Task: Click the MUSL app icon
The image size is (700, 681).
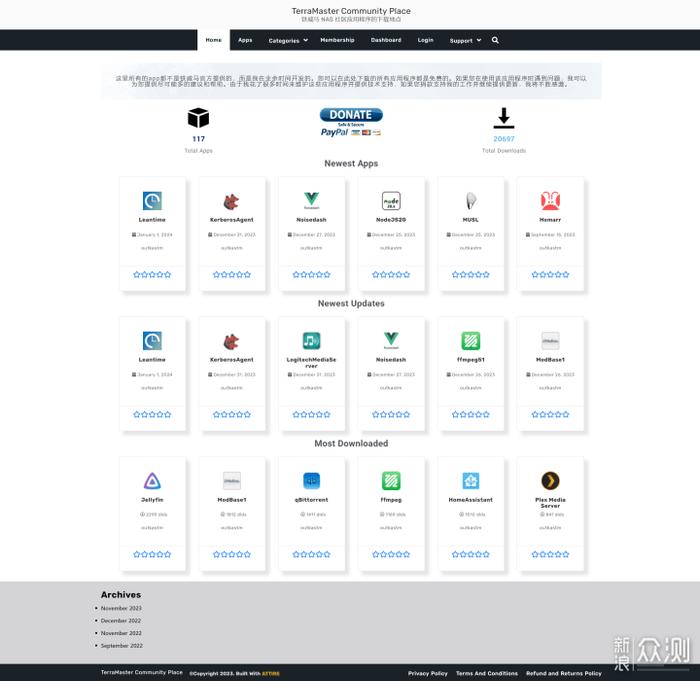Action: (x=471, y=201)
